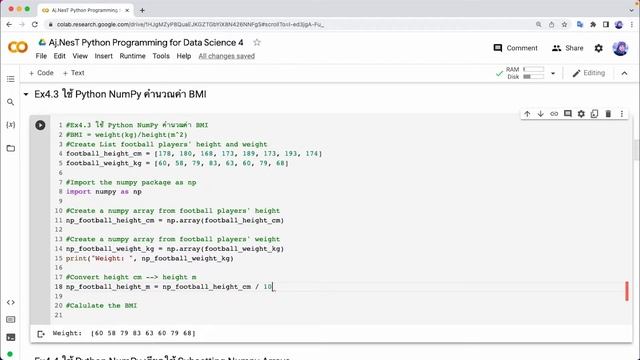Click the football_height_cm list line
The width and height of the screenshot is (640, 360).
[194, 154]
